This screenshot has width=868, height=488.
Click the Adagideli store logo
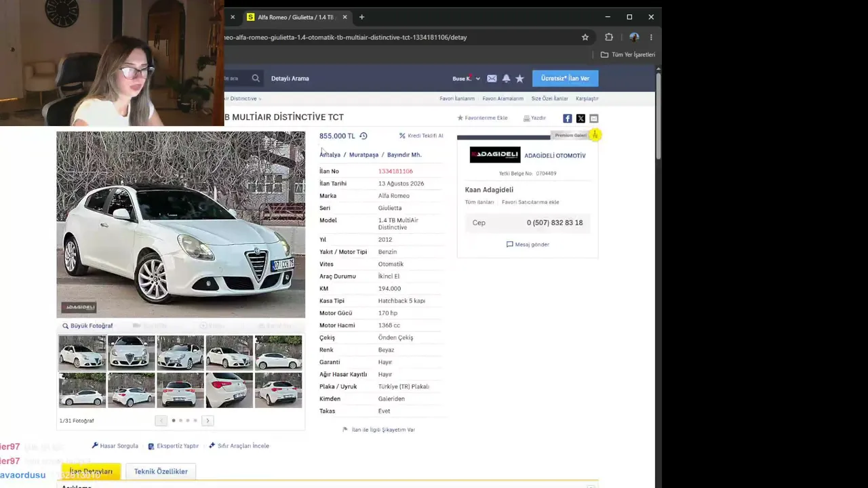(x=495, y=155)
